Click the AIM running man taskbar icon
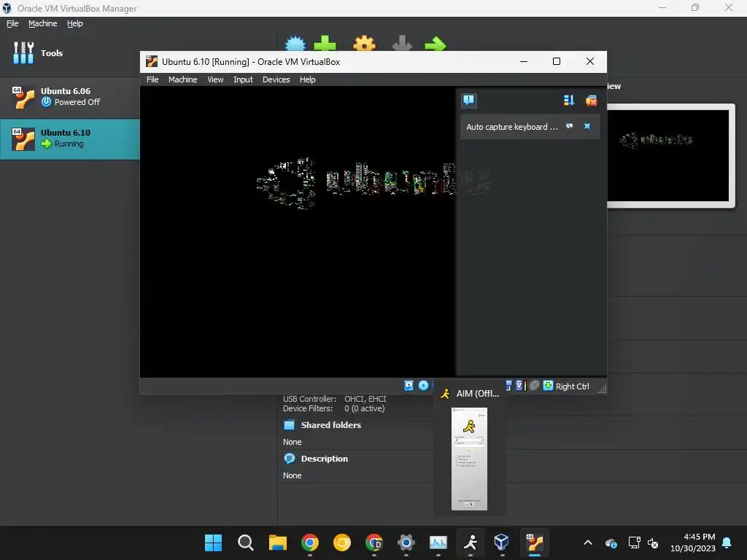The image size is (747, 560). 471,542
